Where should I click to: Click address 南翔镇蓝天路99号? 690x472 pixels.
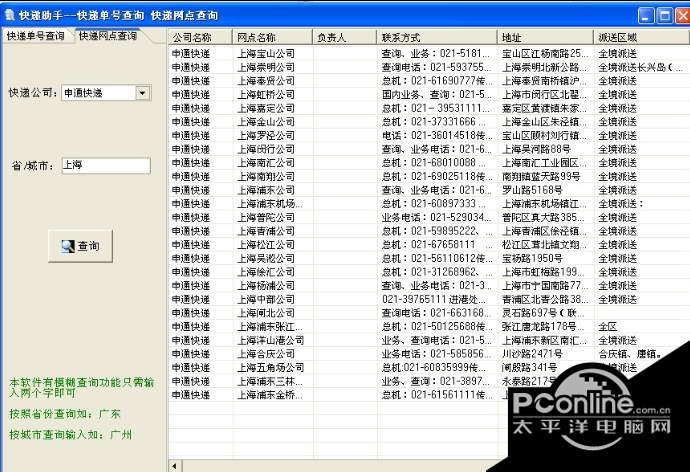(x=541, y=176)
